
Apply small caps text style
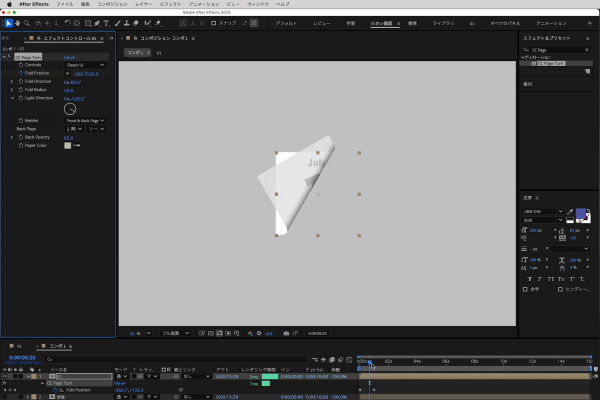tap(561, 279)
